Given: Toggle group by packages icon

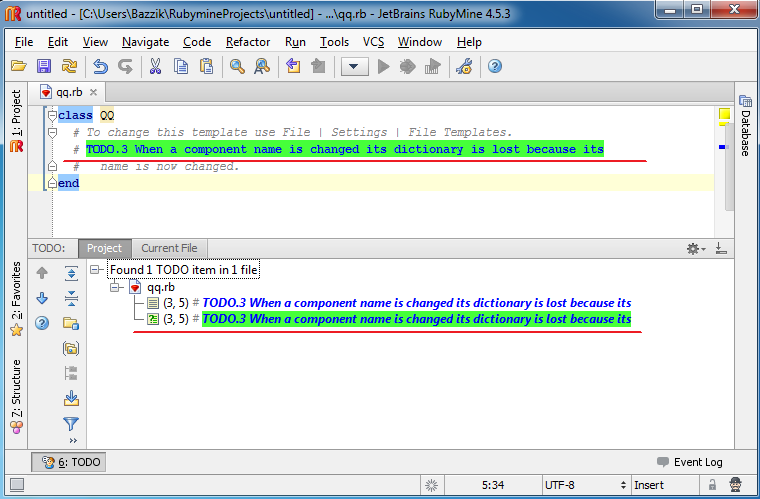Looking at the screenshot, I should (x=71, y=348).
